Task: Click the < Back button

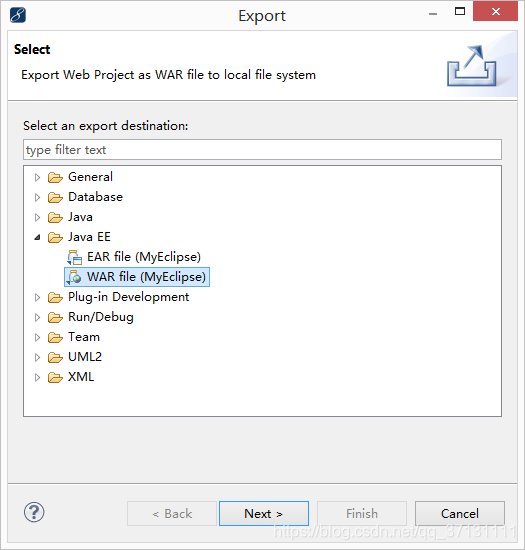Action: tap(172, 514)
